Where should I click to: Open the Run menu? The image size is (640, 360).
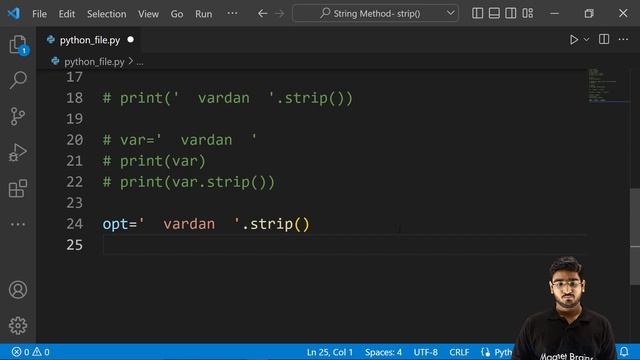[203, 14]
